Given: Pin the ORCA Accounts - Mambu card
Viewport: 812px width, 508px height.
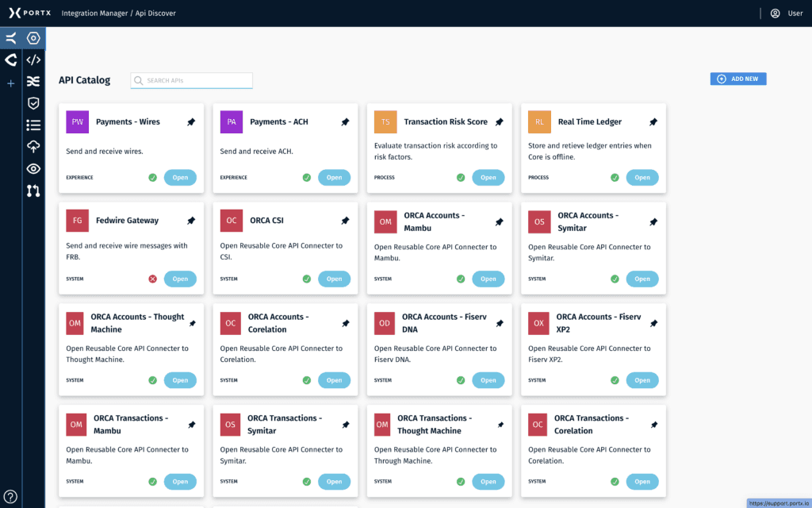Looking at the screenshot, I should click(500, 222).
